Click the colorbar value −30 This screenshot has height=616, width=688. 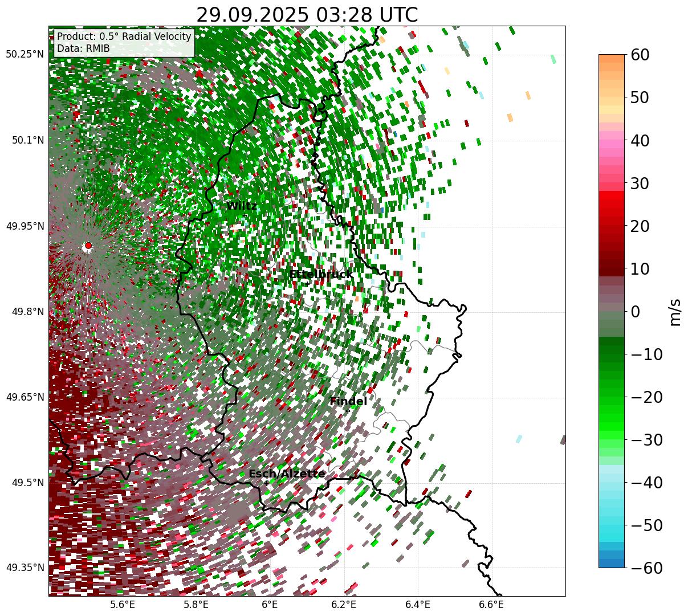[x=646, y=440]
